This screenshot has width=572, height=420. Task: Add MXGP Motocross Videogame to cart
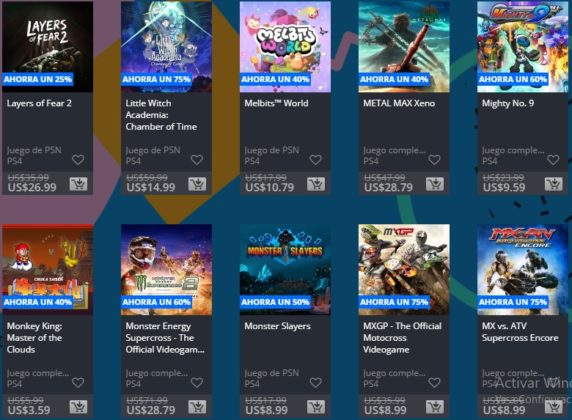point(435,406)
